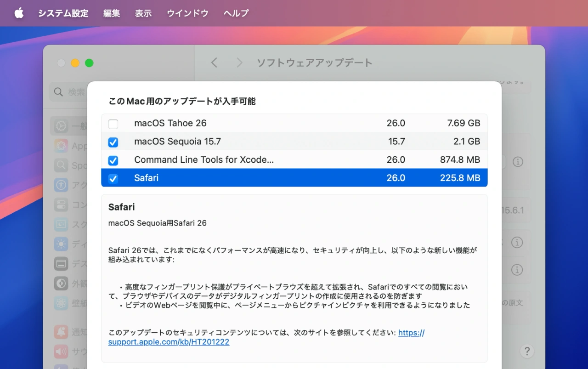Expand update details via the info (i) button
The width and height of the screenshot is (588, 369).
coord(517,162)
